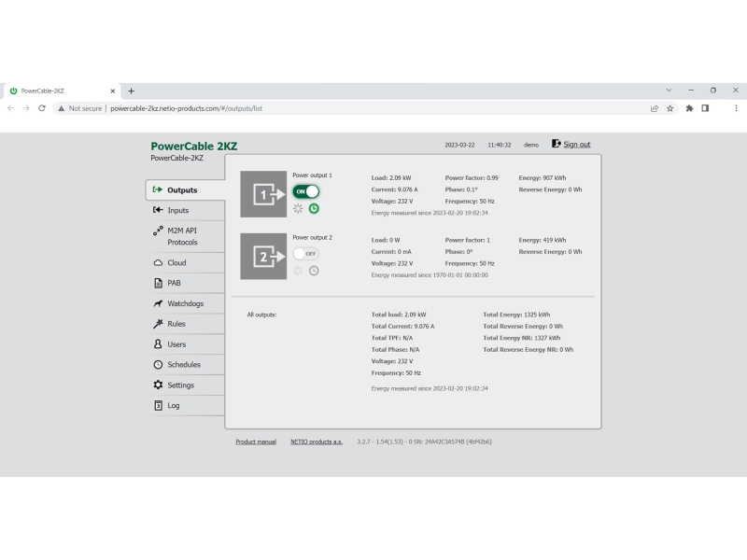Go back in browser history

point(11,108)
